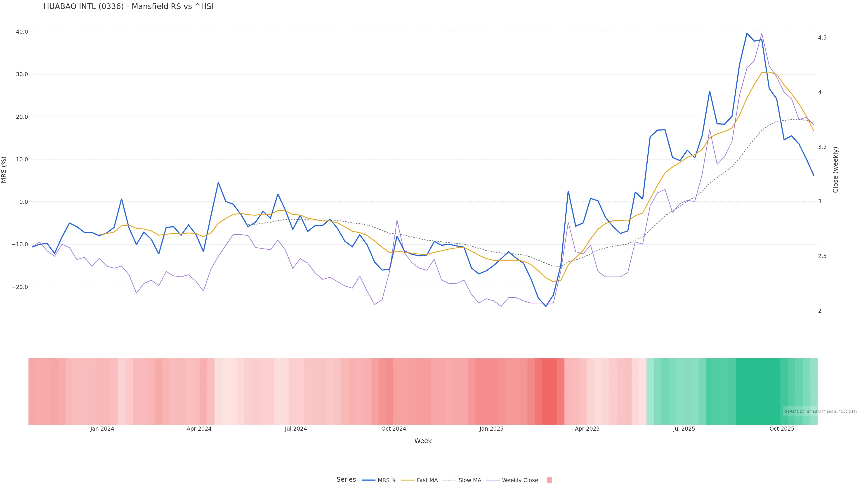The width and height of the screenshot is (868, 488).
Task: Select the "Series" legend title
Action: coord(346,480)
